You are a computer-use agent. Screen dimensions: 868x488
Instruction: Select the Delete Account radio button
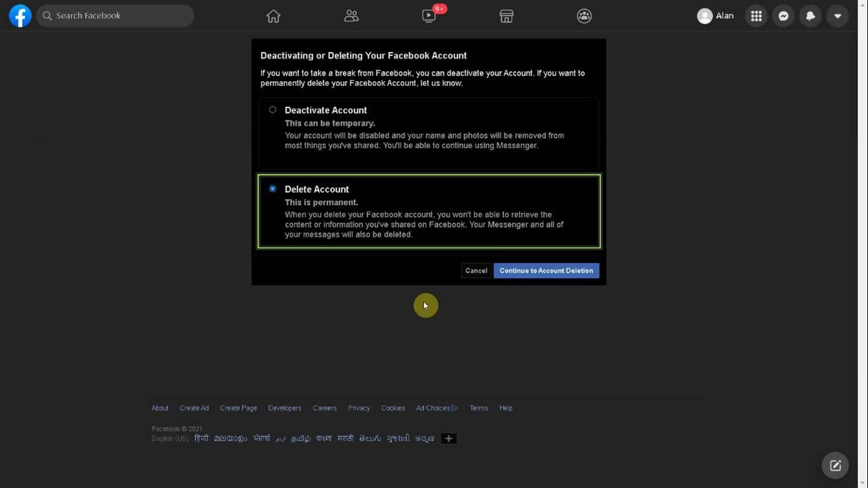(273, 189)
